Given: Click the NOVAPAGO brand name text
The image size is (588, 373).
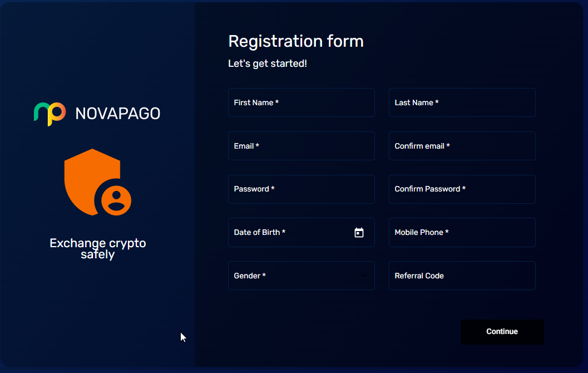Looking at the screenshot, I should click(118, 114).
